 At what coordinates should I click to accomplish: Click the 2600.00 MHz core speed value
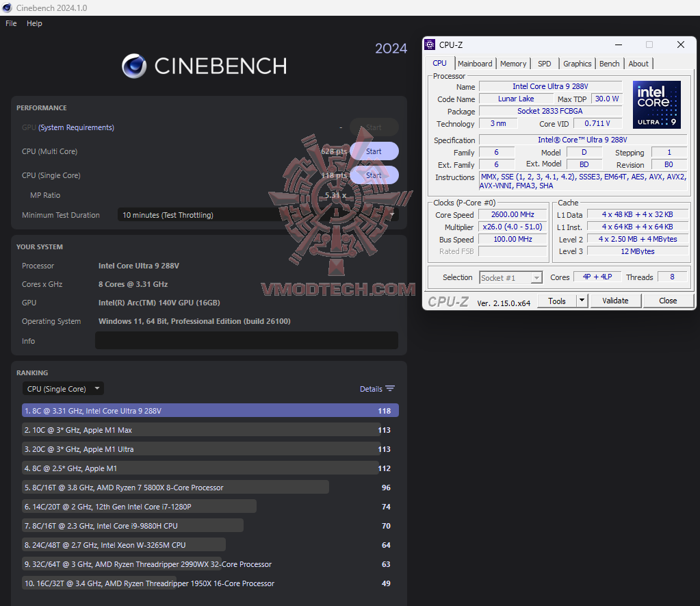coord(513,214)
